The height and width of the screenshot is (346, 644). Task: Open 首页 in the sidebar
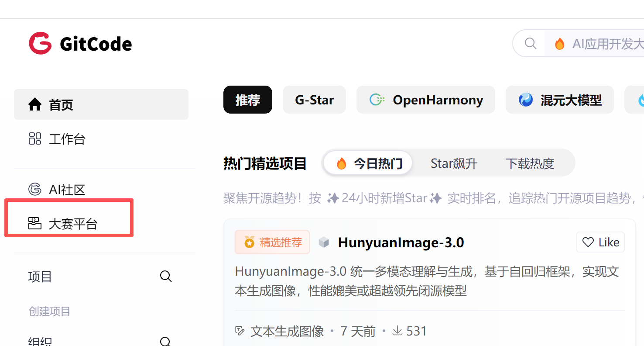point(101,104)
